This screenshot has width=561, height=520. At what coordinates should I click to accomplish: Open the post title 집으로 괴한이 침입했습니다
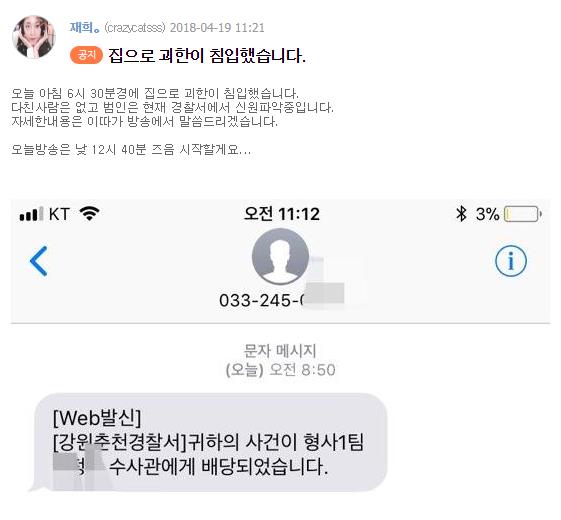click(207, 55)
